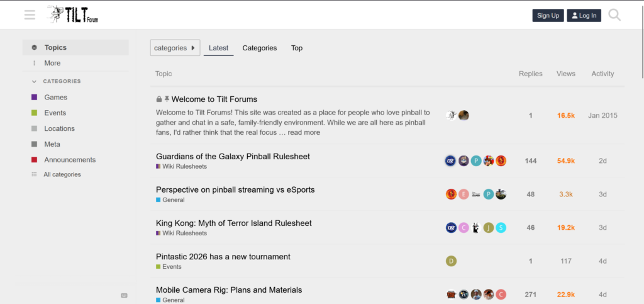Click Wiki Rulesheets tag under King Kong topic
The image size is (644, 304).
tap(182, 234)
